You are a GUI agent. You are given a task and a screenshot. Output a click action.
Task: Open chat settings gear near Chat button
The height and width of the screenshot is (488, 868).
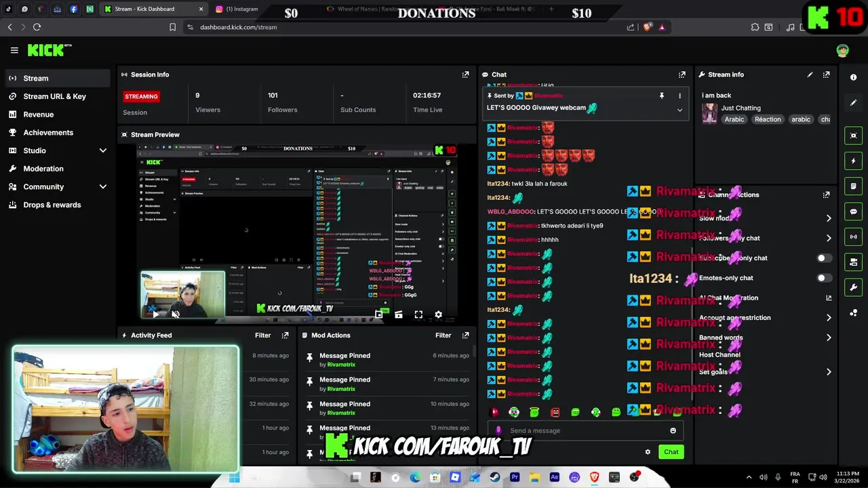tap(648, 452)
